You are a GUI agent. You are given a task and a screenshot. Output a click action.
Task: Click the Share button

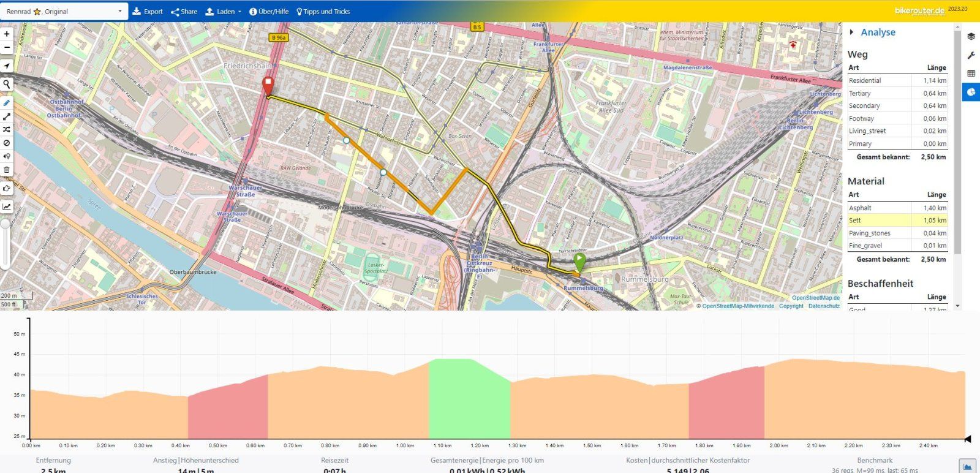click(x=184, y=12)
